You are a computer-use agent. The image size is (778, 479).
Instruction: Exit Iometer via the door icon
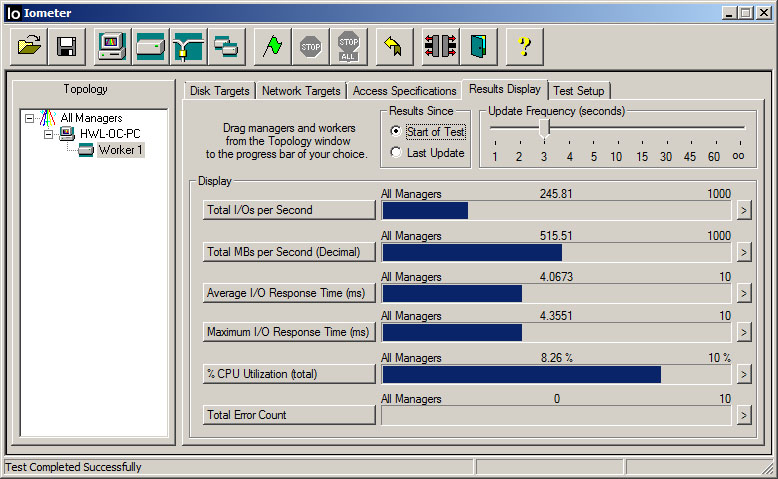point(478,47)
